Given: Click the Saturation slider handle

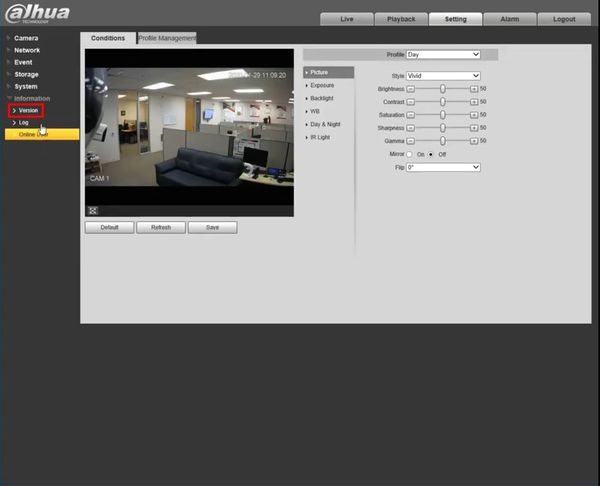Looking at the screenshot, I should click(x=442, y=115).
